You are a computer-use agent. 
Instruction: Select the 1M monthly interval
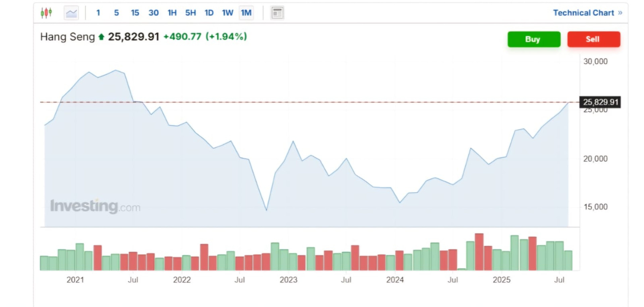246,13
